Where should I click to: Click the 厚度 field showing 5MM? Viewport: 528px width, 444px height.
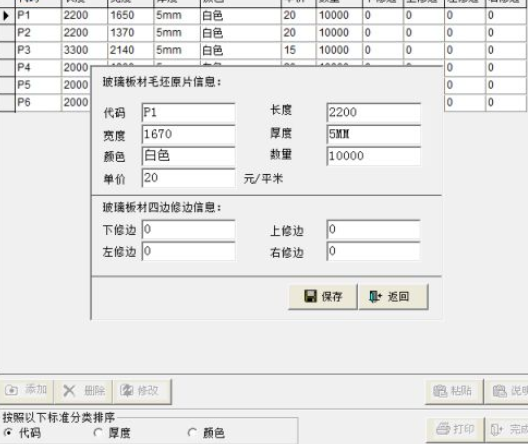(x=373, y=134)
